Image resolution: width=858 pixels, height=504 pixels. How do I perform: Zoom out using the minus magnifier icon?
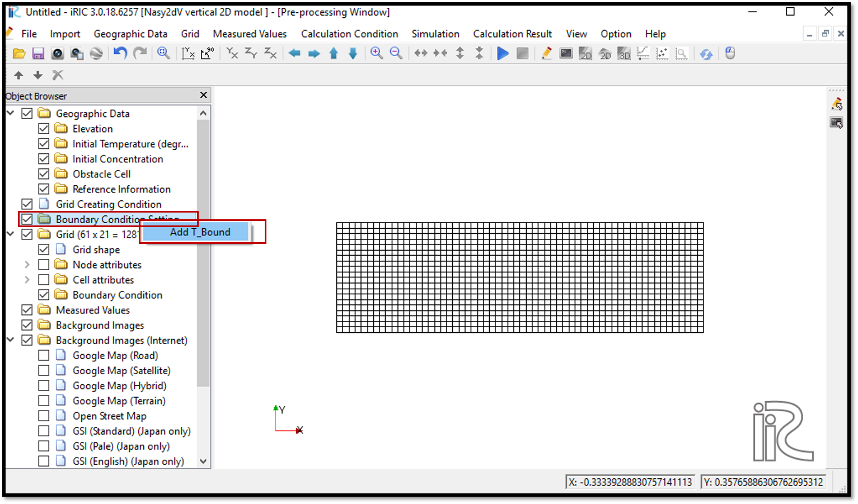click(x=396, y=53)
